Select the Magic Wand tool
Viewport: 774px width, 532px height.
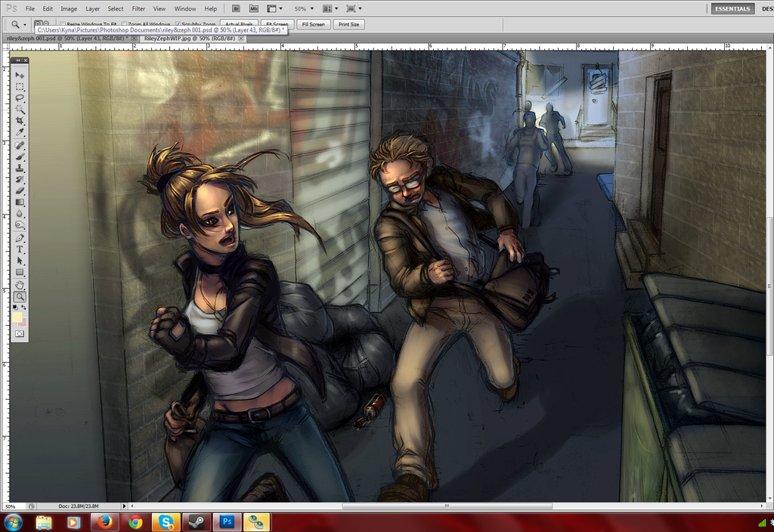pyautogui.click(x=20, y=109)
